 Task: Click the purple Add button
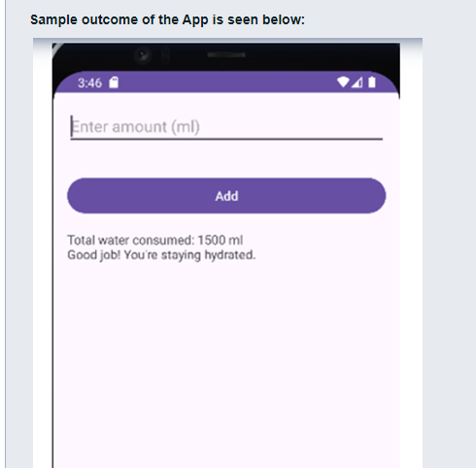(x=226, y=195)
